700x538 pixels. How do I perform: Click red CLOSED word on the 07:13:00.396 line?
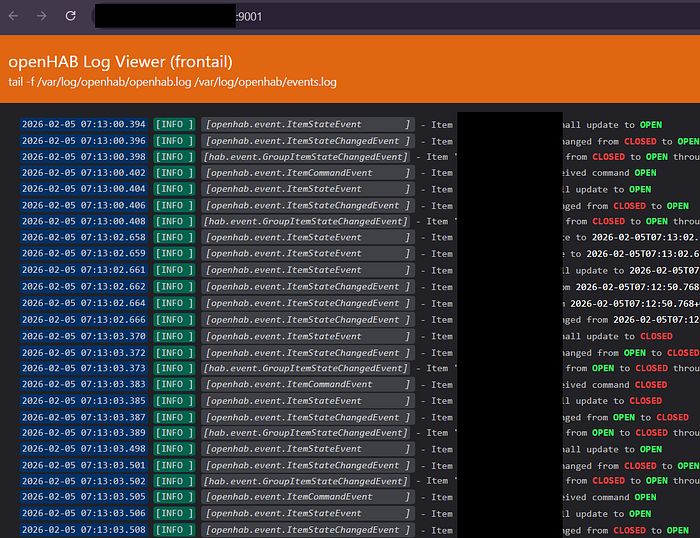[x=640, y=141]
